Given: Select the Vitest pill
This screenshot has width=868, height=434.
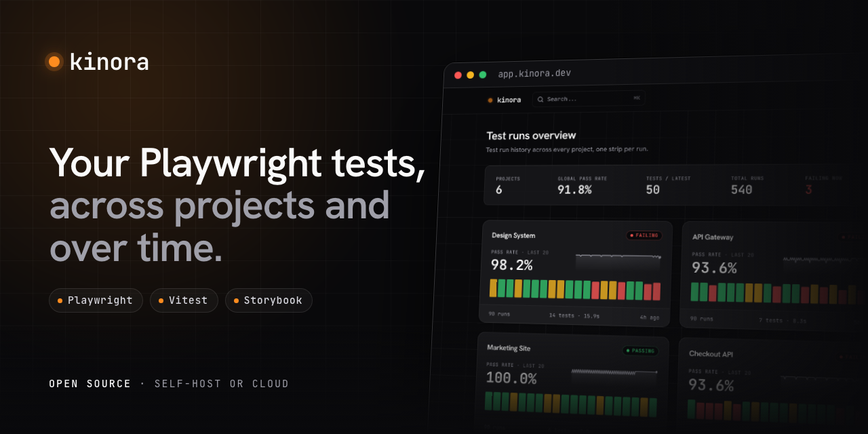Looking at the screenshot, I should coord(184,300).
